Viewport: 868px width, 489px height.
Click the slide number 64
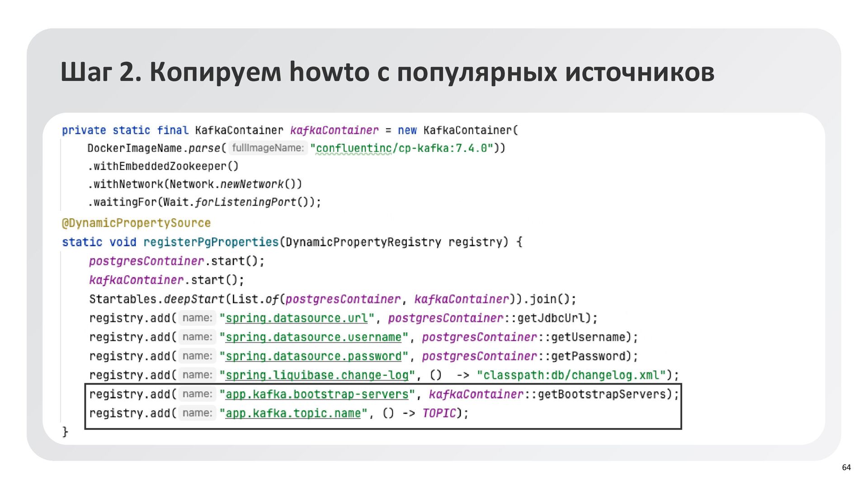click(846, 467)
